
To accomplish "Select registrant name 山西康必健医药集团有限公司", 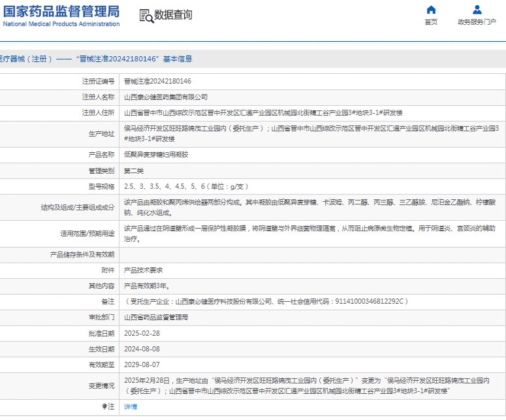I will pos(166,97).
